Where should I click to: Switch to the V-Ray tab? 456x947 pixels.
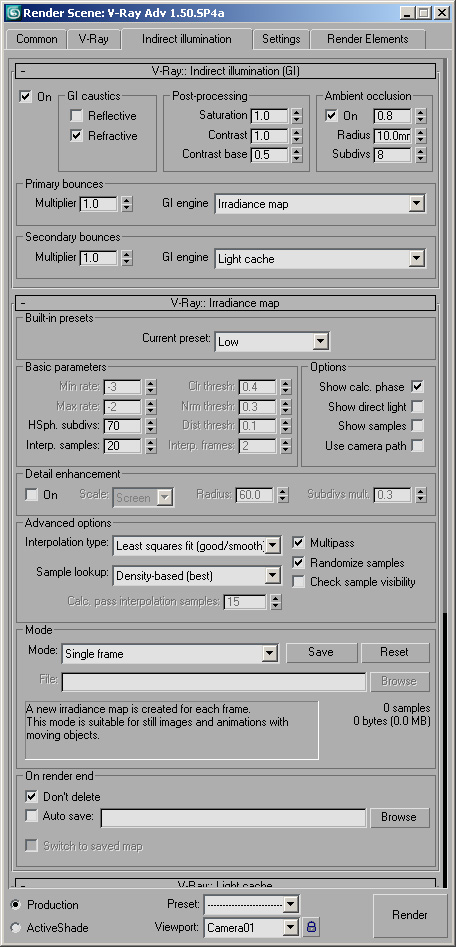tap(93, 39)
